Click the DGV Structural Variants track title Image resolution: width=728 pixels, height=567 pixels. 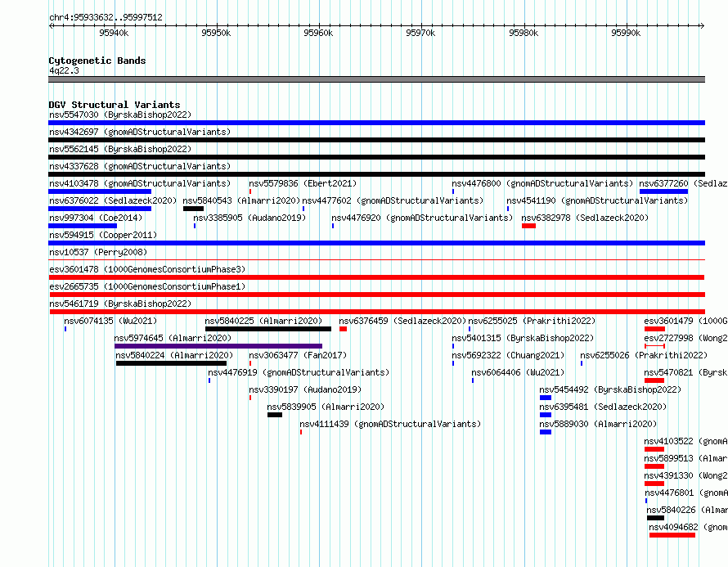point(115,105)
